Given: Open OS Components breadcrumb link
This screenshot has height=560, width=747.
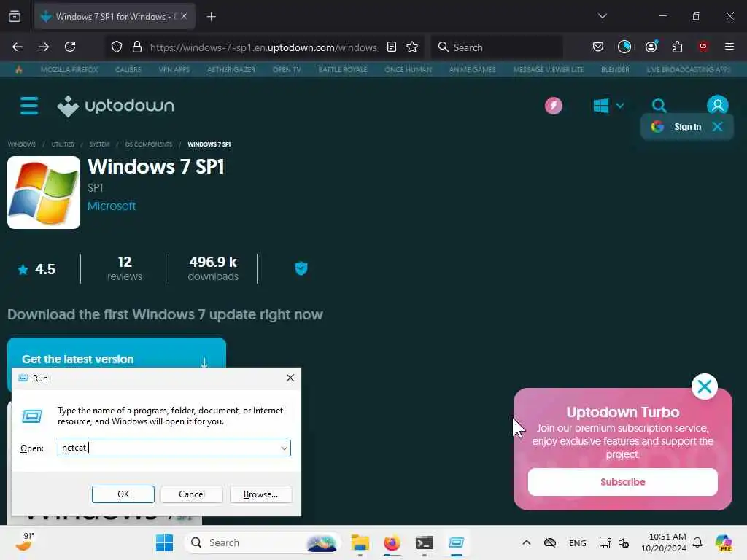Looking at the screenshot, I should click(148, 144).
